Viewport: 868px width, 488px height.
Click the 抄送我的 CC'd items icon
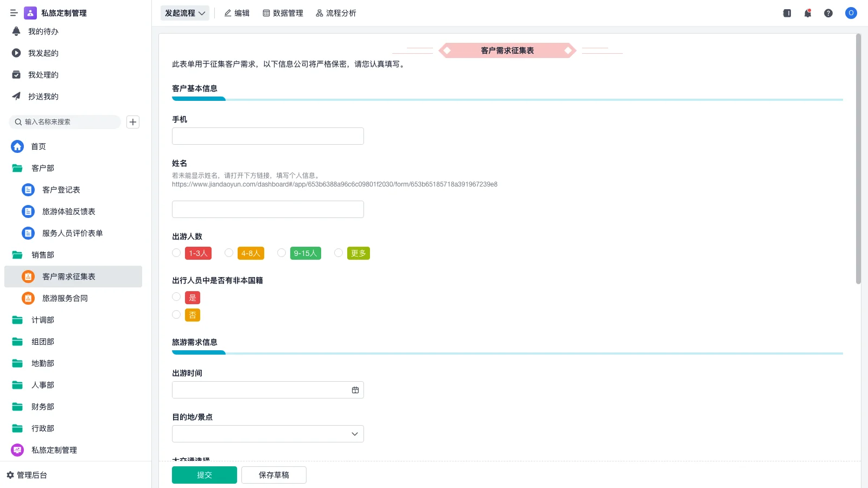click(x=16, y=97)
